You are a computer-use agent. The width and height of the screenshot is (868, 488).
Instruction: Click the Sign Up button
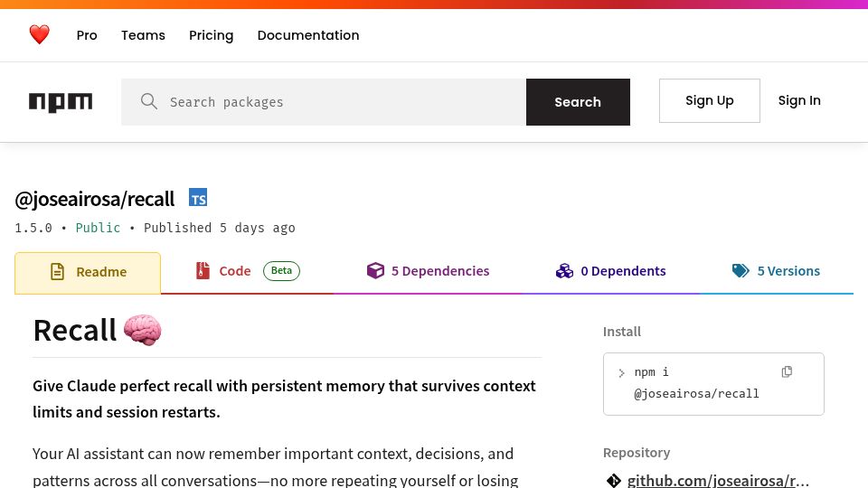click(709, 100)
